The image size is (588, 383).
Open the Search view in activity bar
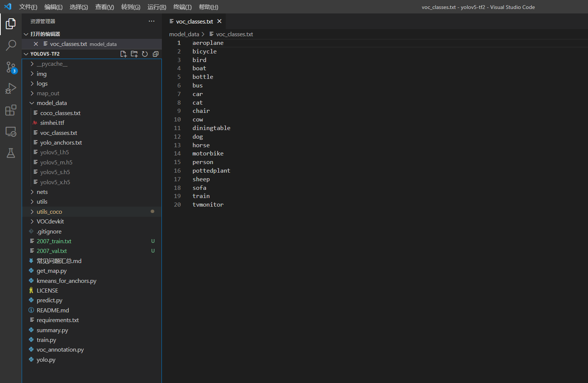(x=11, y=46)
